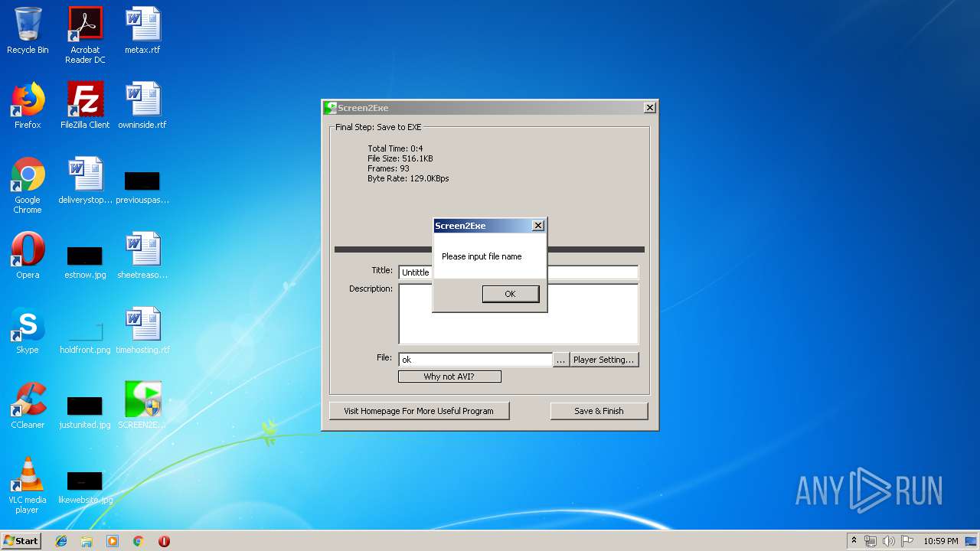Open media player taskbar icon
The height and width of the screenshot is (551, 980).
113,541
